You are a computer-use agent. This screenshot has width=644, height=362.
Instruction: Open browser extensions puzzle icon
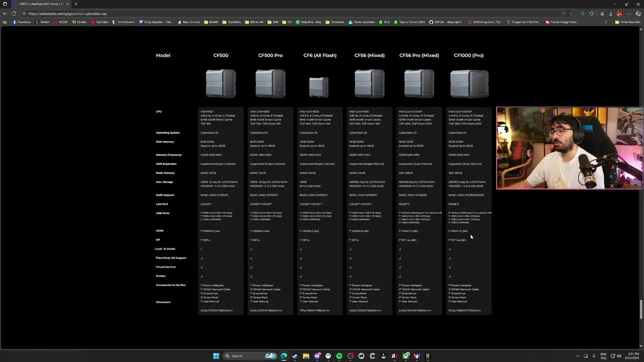[x=592, y=14]
